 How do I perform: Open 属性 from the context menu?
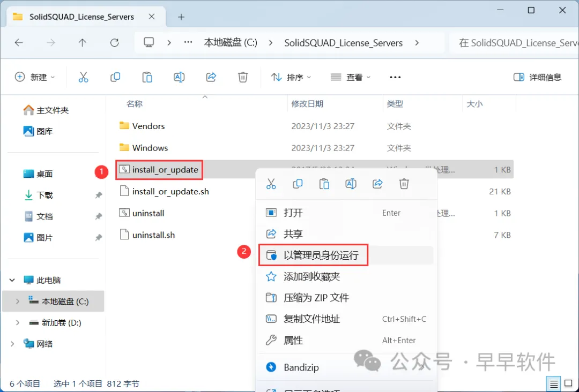click(x=346, y=340)
